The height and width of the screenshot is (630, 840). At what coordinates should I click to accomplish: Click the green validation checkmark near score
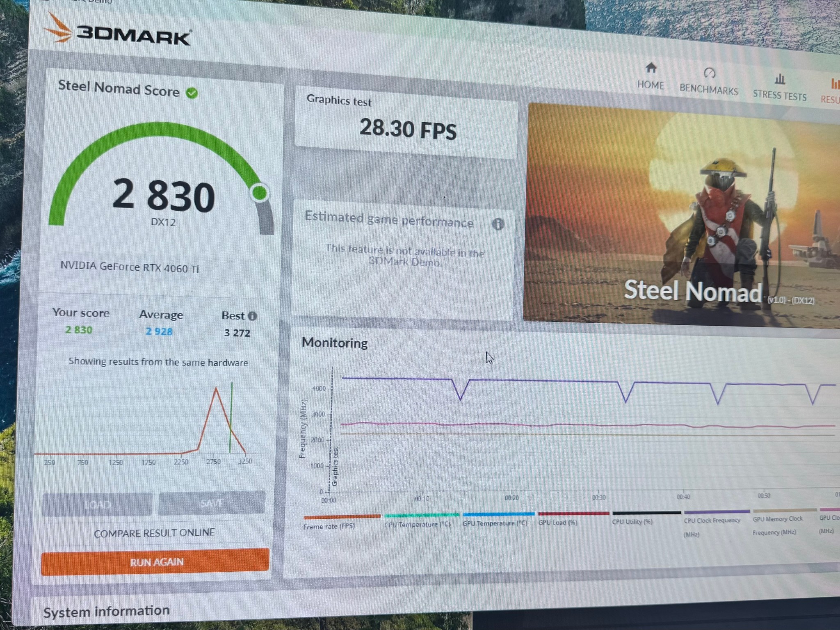tap(192, 93)
